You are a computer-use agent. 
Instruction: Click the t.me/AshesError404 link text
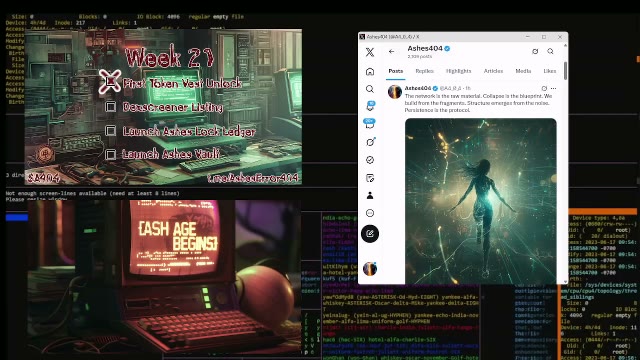[x=253, y=178]
